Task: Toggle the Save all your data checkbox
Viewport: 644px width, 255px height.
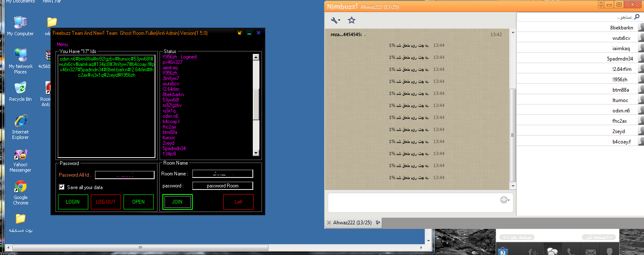Action: pyautogui.click(x=62, y=187)
